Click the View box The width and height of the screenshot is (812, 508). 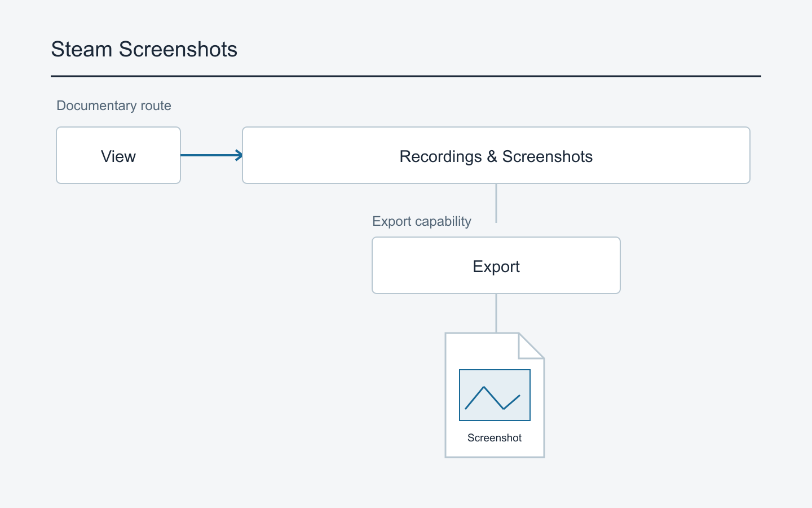(x=118, y=155)
